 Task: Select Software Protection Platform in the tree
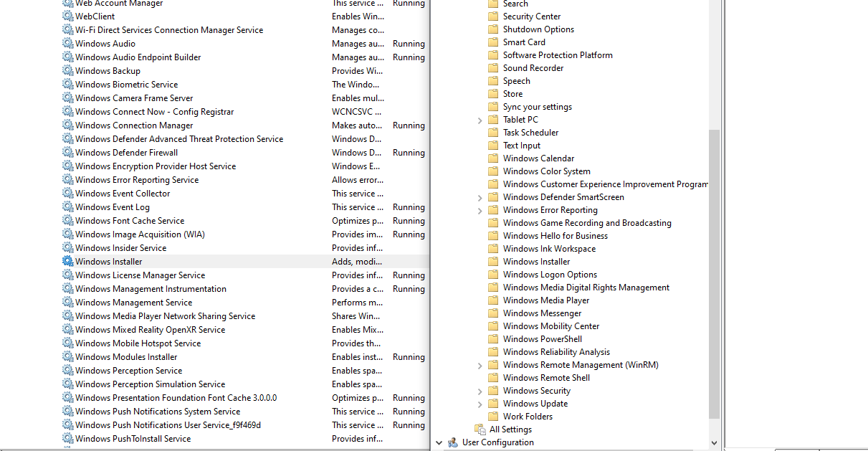pyautogui.click(x=558, y=55)
